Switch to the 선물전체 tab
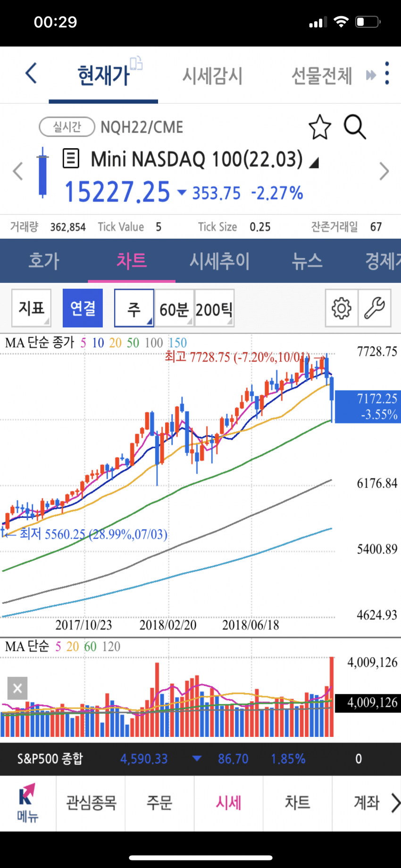The width and height of the screenshot is (401, 868). coord(322,75)
